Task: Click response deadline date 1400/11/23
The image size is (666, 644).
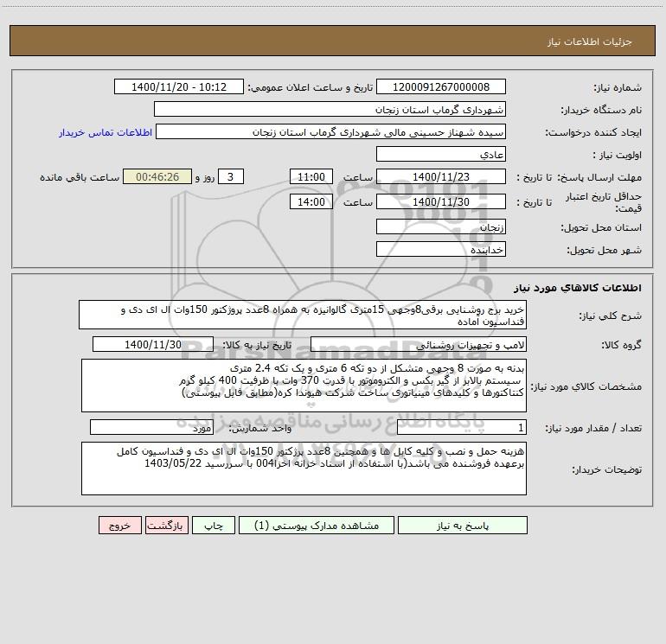Action: click(x=441, y=176)
